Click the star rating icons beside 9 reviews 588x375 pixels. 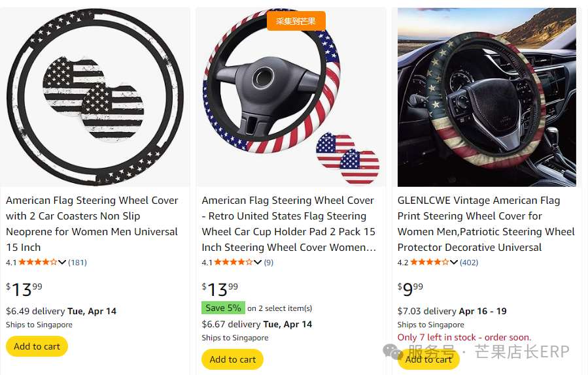[233, 263]
